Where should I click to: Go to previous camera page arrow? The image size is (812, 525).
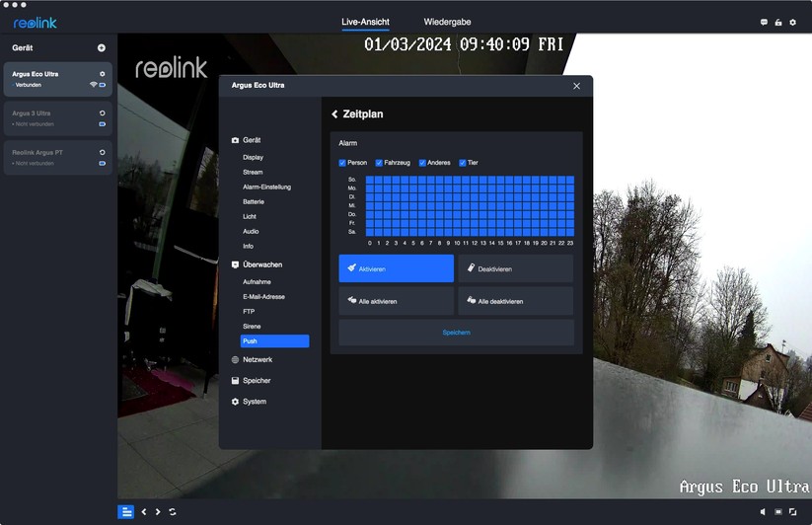point(144,512)
